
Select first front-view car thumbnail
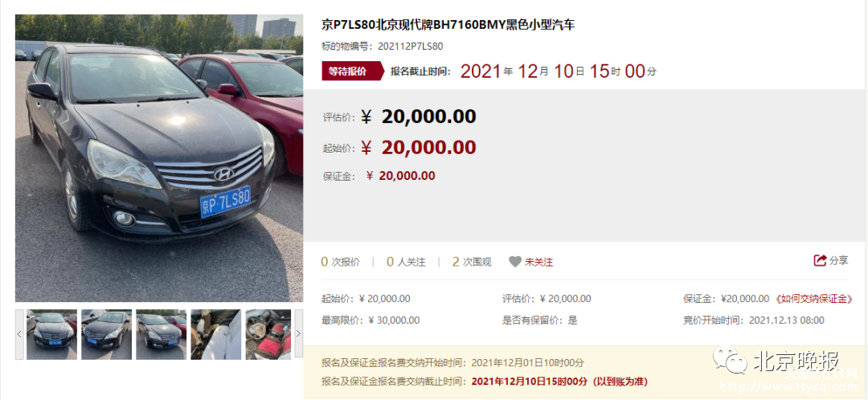(51, 334)
